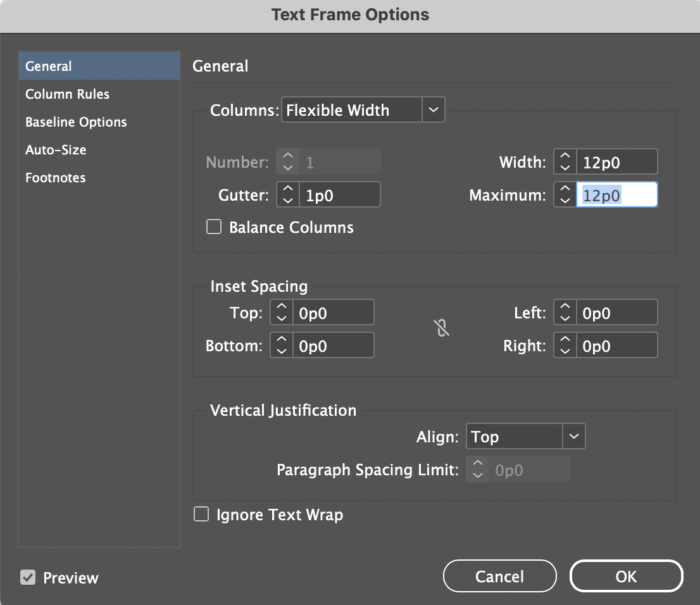Click the broken chain icon to link inset values
Viewport: 700px width, 605px height.
pyautogui.click(x=441, y=328)
